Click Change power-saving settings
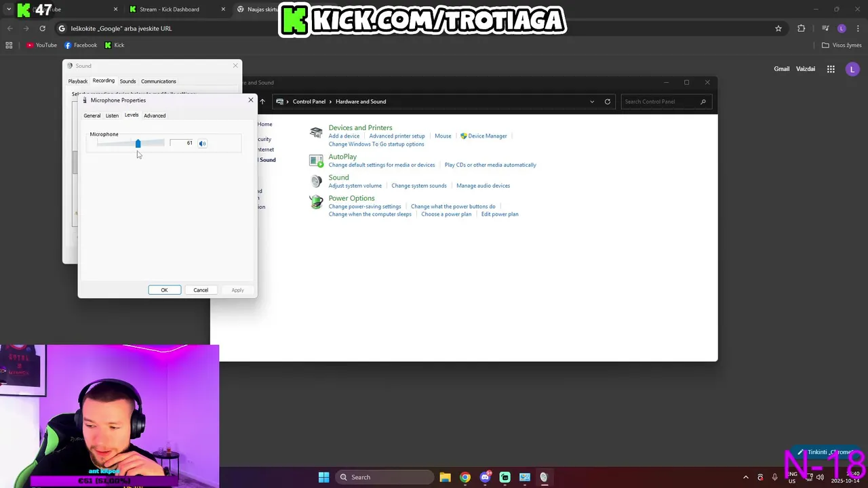Image resolution: width=868 pixels, height=488 pixels. pyautogui.click(x=365, y=207)
